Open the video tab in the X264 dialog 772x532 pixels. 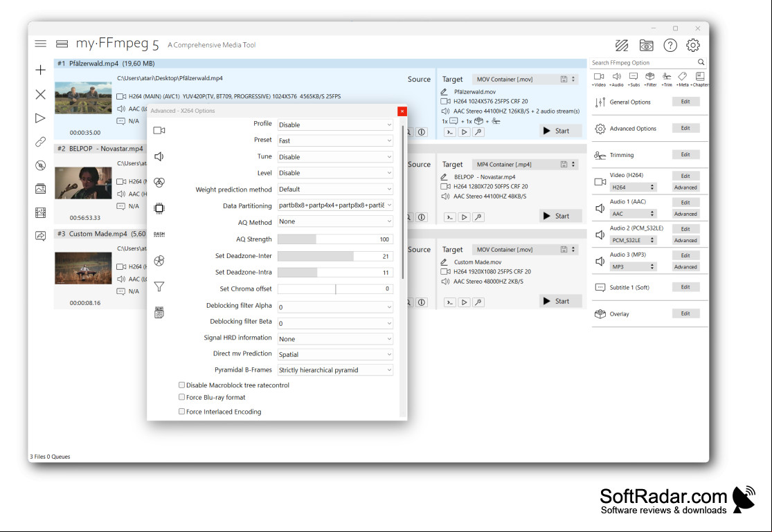(159, 131)
